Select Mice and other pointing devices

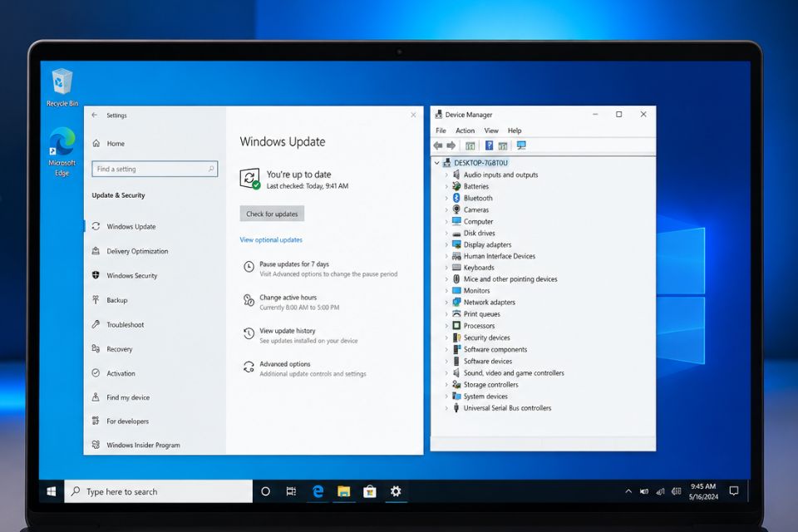tap(510, 279)
